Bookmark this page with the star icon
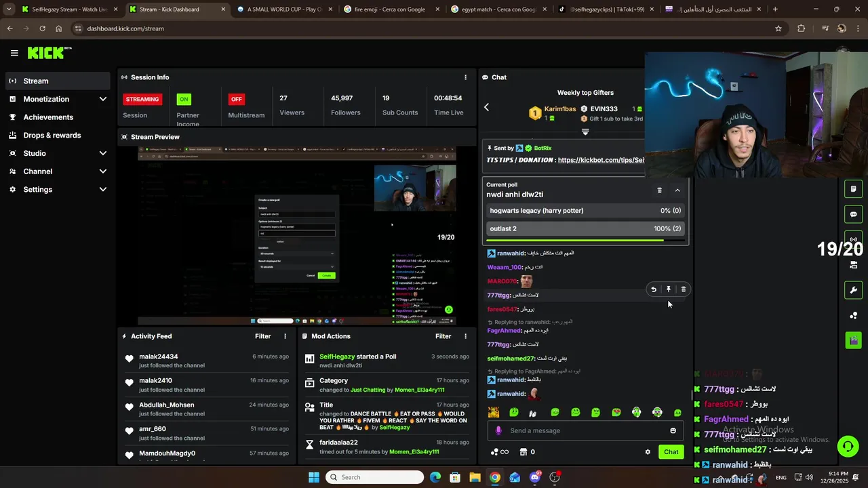 (778, 28)
